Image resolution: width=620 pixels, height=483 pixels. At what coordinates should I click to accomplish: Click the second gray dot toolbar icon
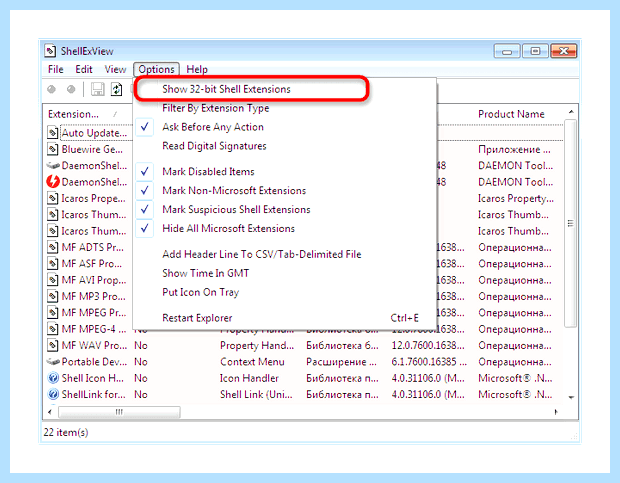(71, 89)
